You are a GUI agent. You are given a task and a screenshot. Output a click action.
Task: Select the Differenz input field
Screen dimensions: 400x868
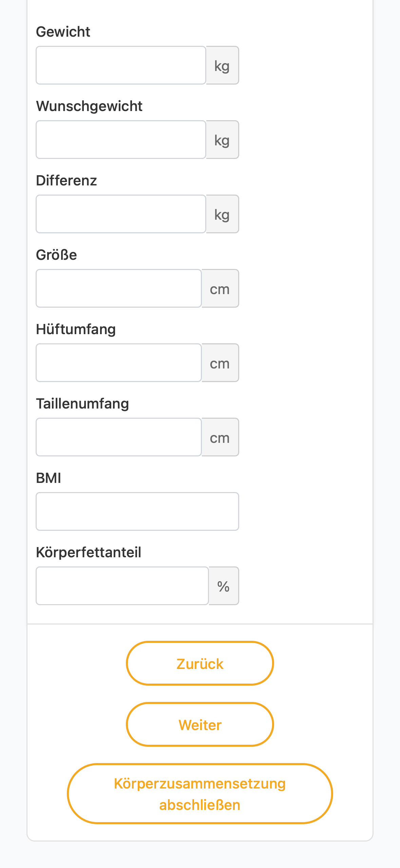click(x=121, y=214)
